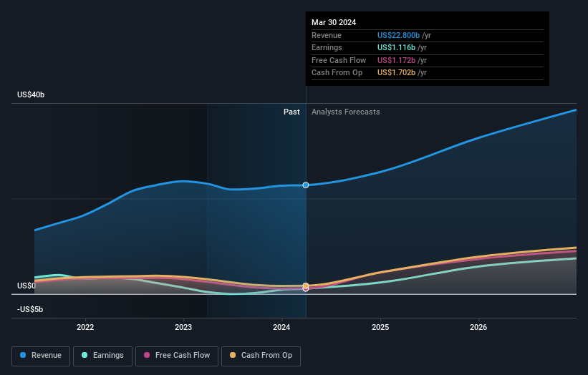Click the Earnings row label in tooltip

(327, 47)
